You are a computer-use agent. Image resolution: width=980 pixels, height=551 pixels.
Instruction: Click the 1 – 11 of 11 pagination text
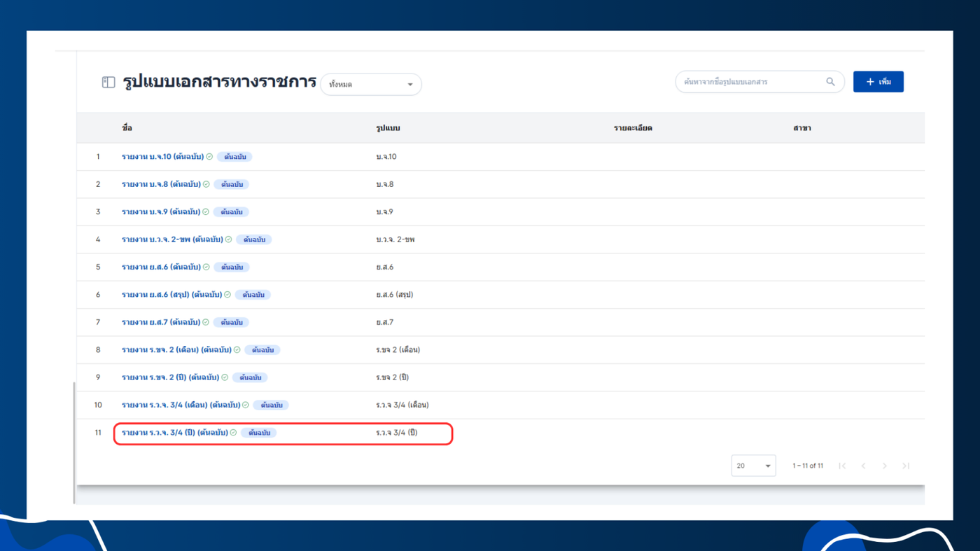coord(808,466)
